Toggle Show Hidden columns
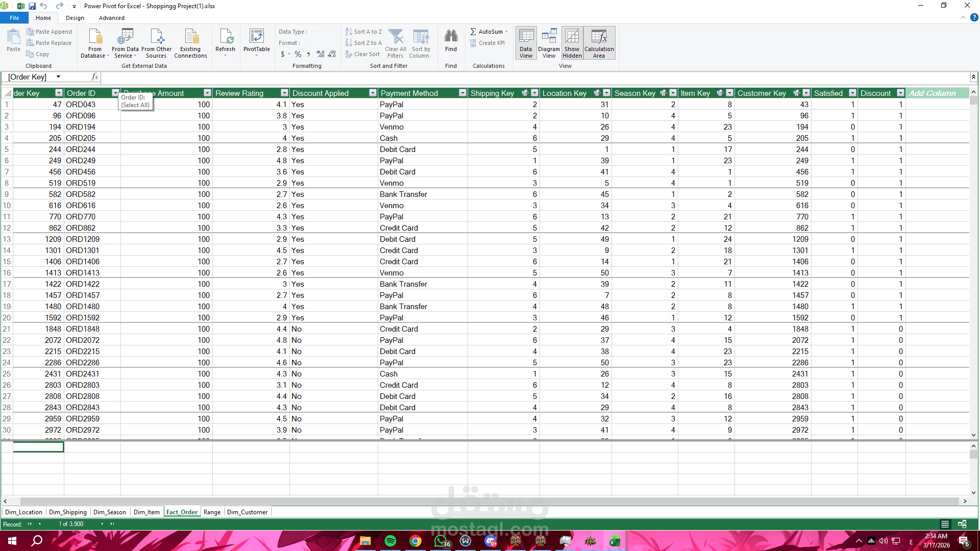980x551 pixels. pyautogui.click(x=572, y=43)
